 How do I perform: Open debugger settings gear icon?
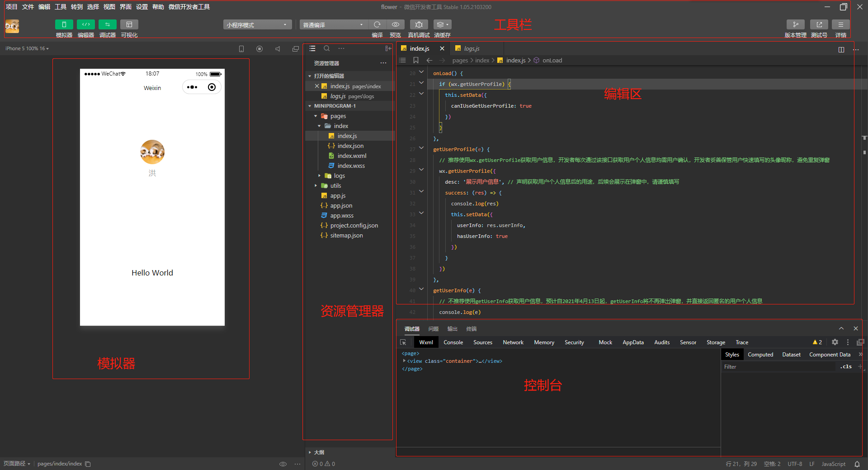coord(835,342)
